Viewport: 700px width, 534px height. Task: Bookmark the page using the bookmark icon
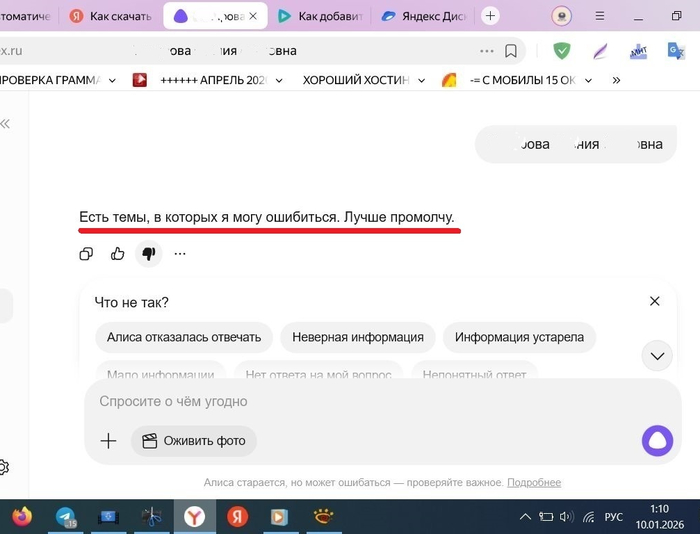coord(511,50)
